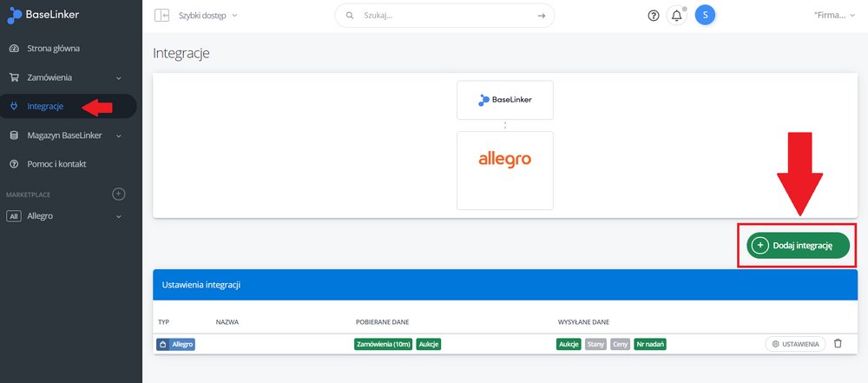Submit search with the arrow icon
868x383 pixels.
click(x=541, y=16)
